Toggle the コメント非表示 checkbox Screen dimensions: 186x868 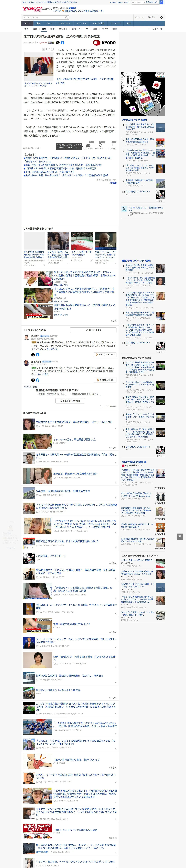[102, 407]
